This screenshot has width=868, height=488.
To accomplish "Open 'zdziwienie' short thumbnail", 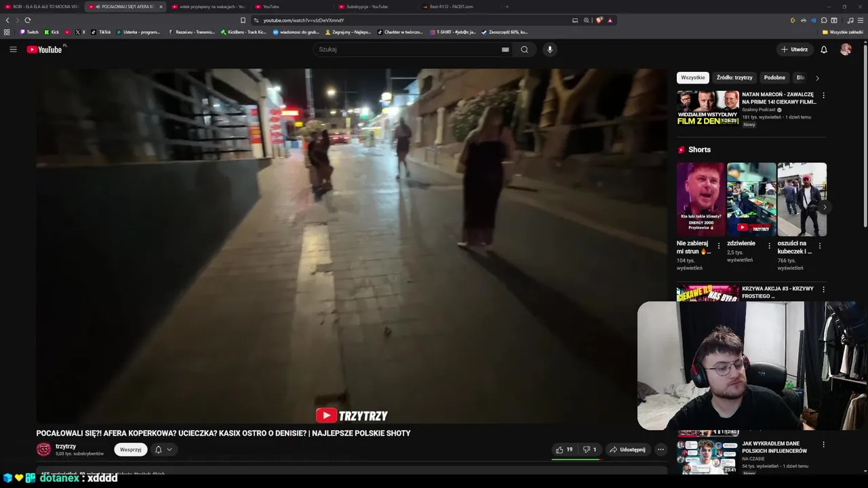I will (x=751, y=199).
